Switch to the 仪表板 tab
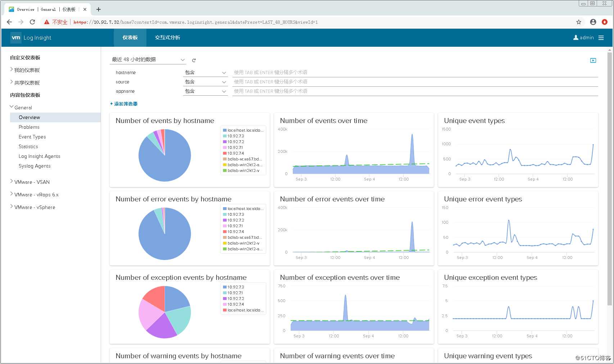This screenshot has height=364, width=614. tap(130, 37)
